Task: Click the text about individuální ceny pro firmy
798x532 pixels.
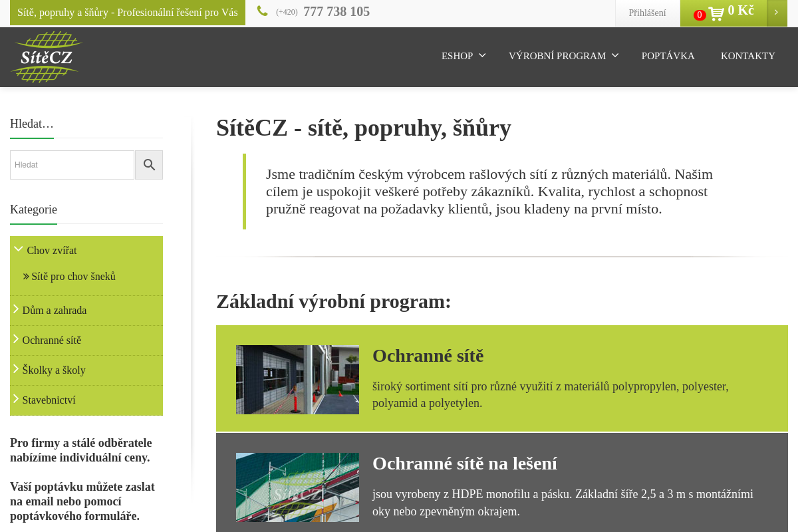Action: pos(81,450)
